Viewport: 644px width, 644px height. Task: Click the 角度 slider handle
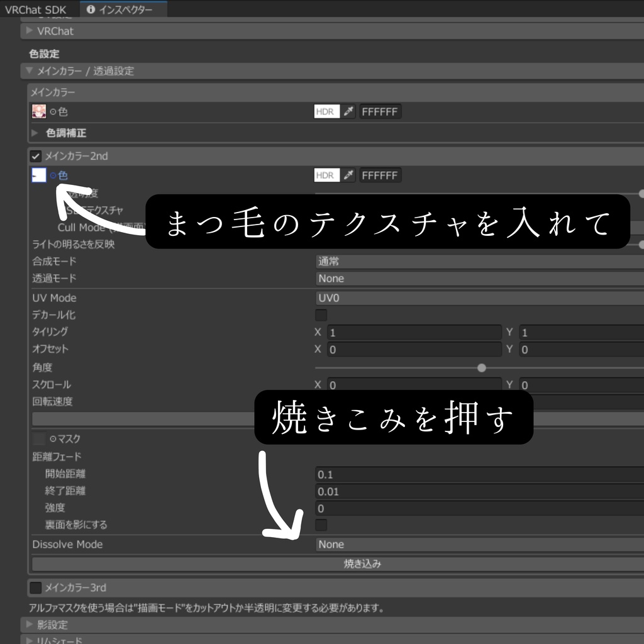click(482, 367)
